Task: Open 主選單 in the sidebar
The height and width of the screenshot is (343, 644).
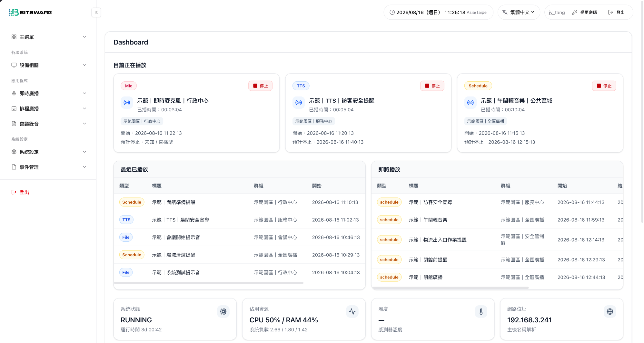Action: point(49,37)
